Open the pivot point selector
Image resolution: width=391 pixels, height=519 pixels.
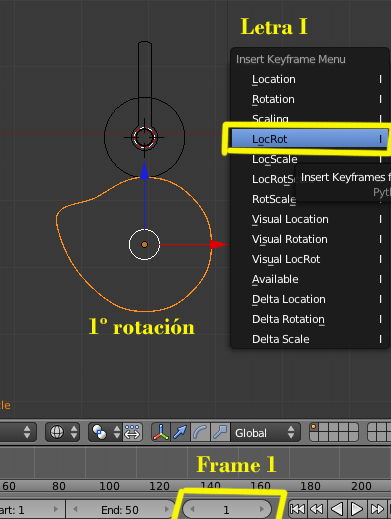[x=105, y=432]
